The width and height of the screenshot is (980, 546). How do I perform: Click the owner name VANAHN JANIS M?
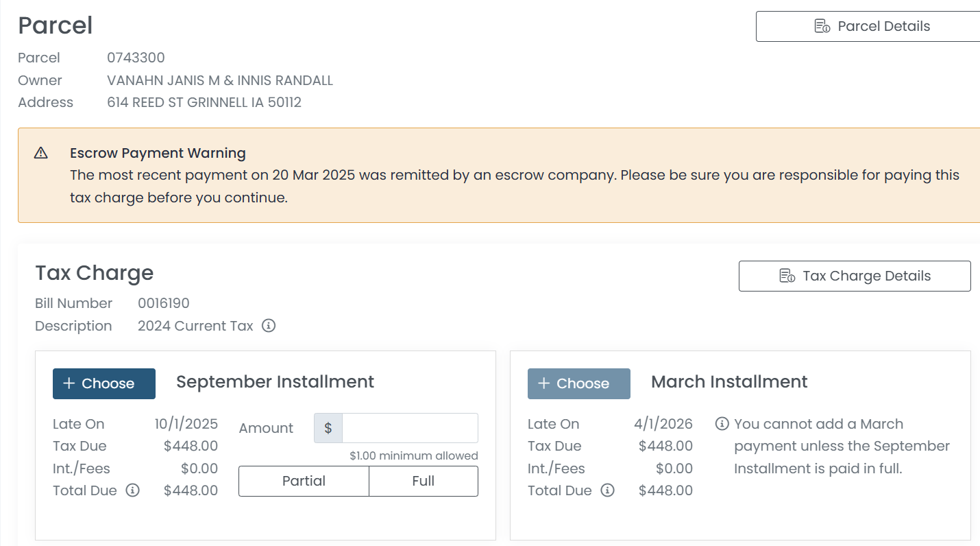coord(163,80)
